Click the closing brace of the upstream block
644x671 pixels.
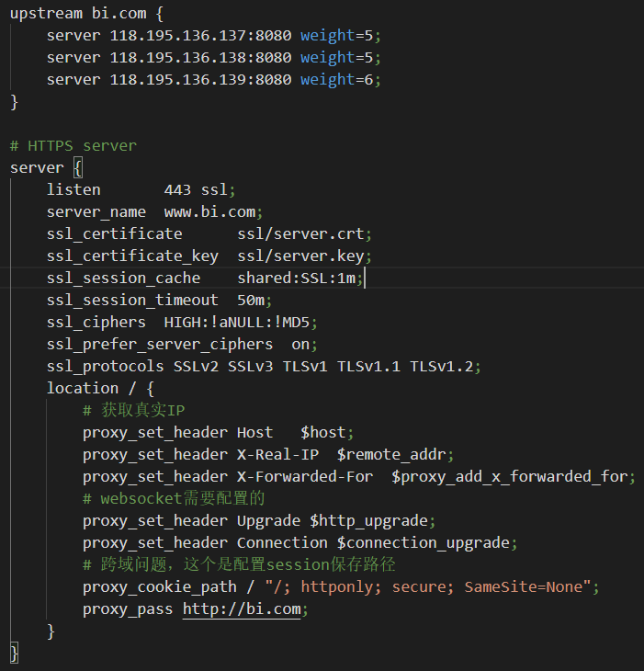point(14,102)
